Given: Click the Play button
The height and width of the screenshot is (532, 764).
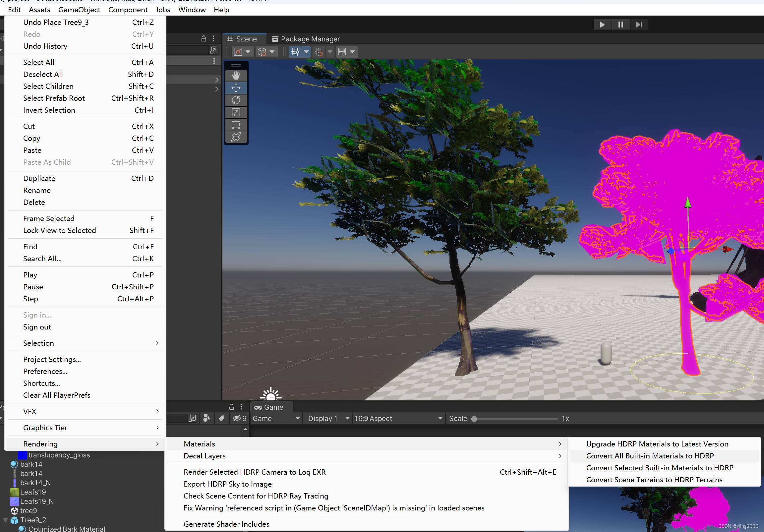Looking at the screenshot, I should click(602, 25).
